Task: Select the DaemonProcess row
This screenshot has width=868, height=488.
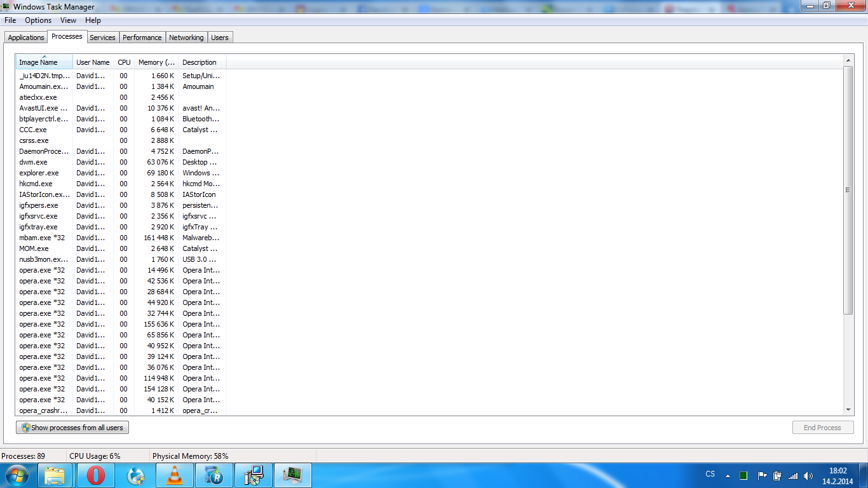Action: click(x=121, y=151)
